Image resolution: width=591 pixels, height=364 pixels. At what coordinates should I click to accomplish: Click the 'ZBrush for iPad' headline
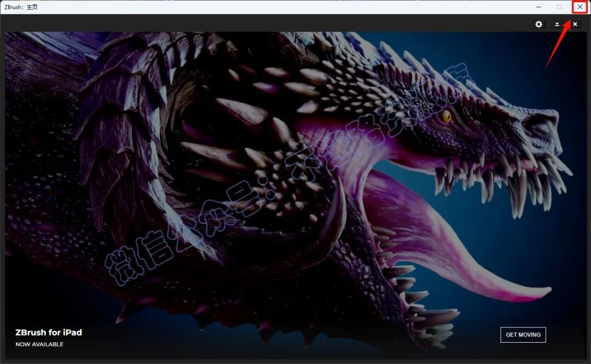(49, 332)
